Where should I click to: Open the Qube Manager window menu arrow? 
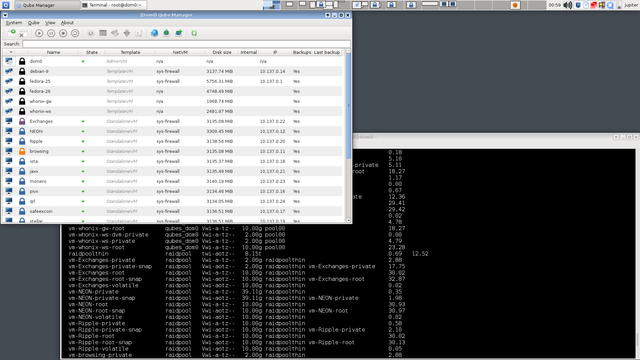pos(5,15)
